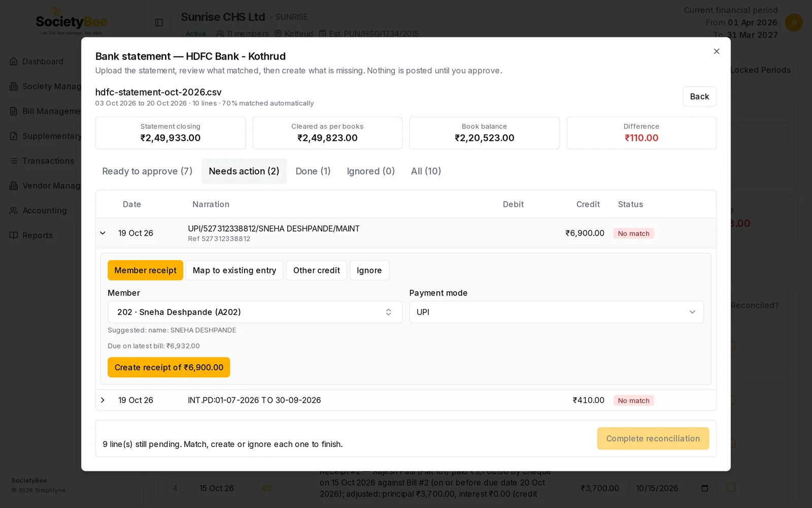Click the Narration column header
The width and height of the screenshot is (812, 508).
point(211,204)
